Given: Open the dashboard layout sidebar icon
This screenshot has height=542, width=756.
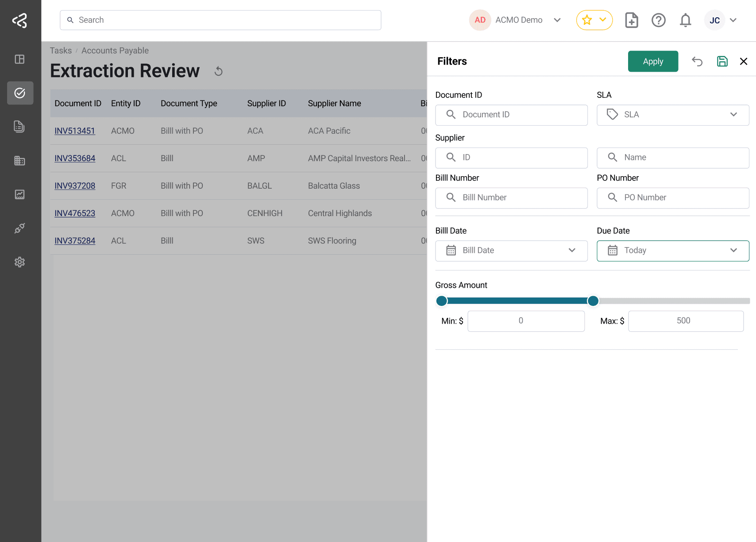Looking at the screenshot, I should (x=19, y=59).
